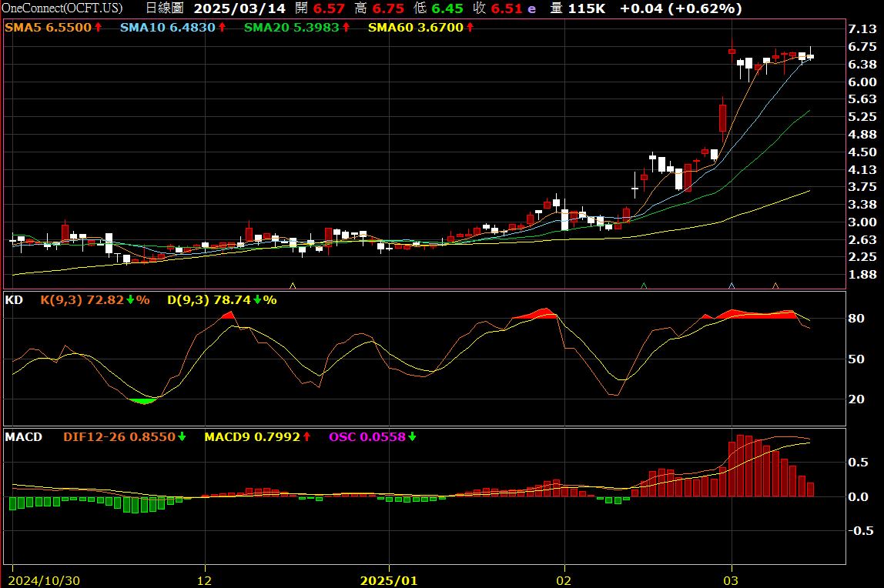884x588 pixels.
Task: Open the KD indicator panel label
Action: [14, 300]
